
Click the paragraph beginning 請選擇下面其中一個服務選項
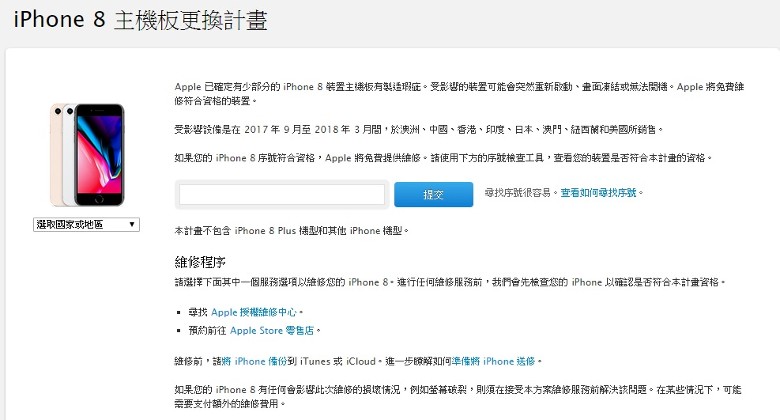(x=449, y=282)
